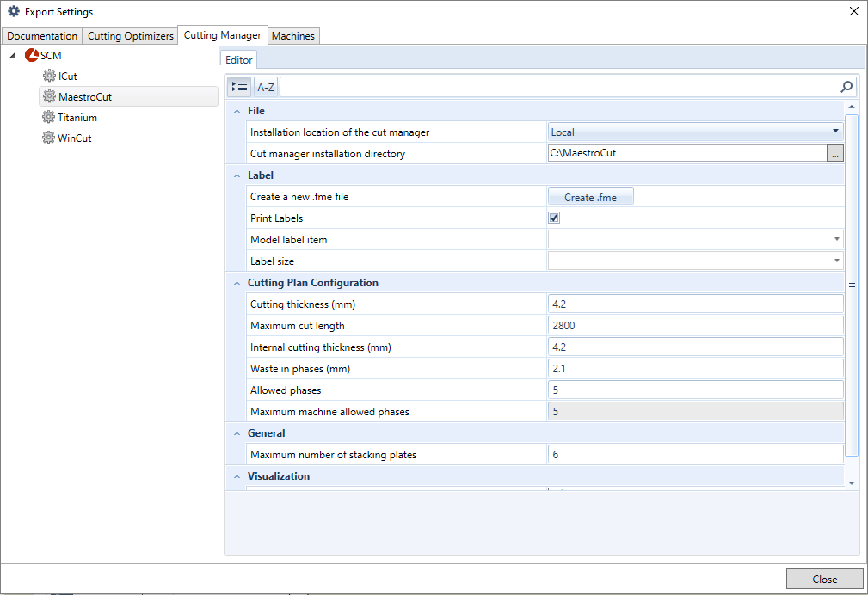
Task: Open the Model label item dropdown
Action: (835, 240)
